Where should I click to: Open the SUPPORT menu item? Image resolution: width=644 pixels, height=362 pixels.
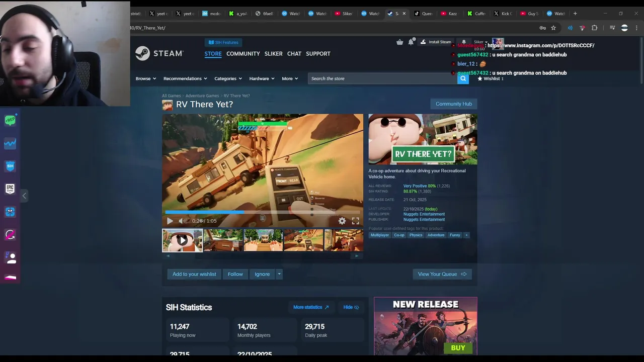click(x=318, y=54)
